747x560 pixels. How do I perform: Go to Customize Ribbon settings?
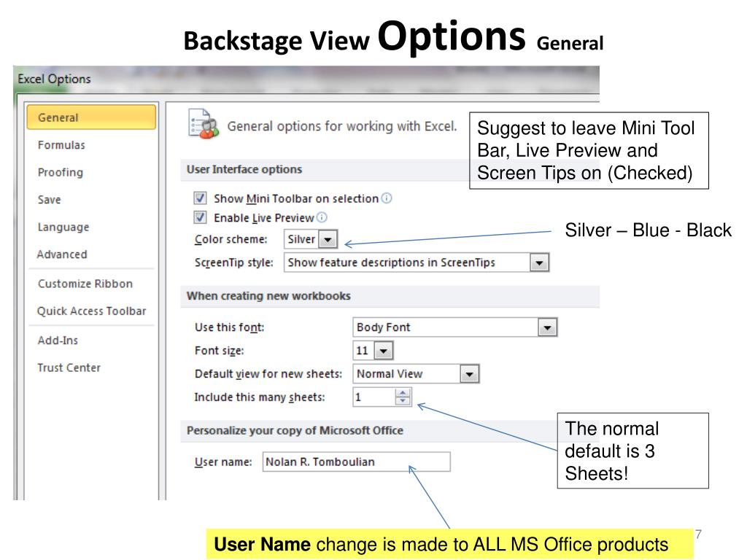coord(85,284)
